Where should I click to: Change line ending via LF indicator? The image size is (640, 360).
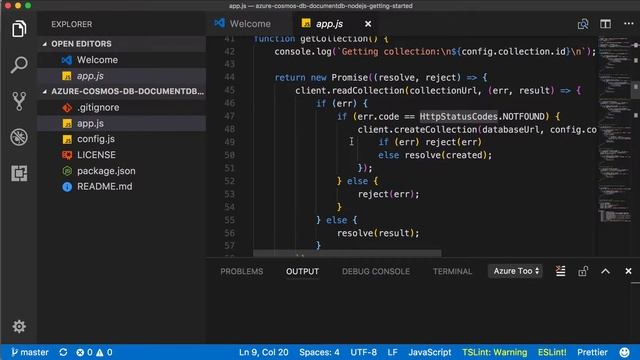(392, 352)
